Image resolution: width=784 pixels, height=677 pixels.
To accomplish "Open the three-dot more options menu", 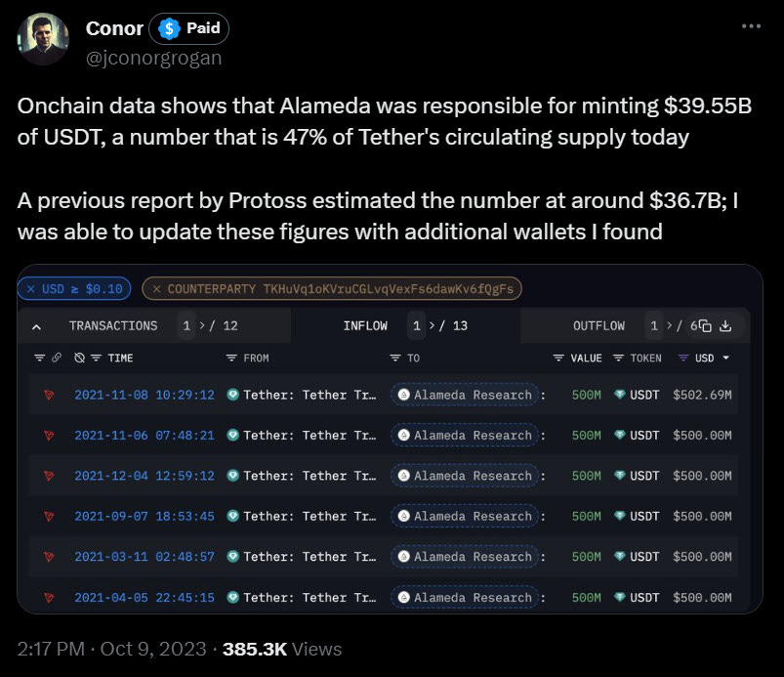I will click(x=751, y=26).
